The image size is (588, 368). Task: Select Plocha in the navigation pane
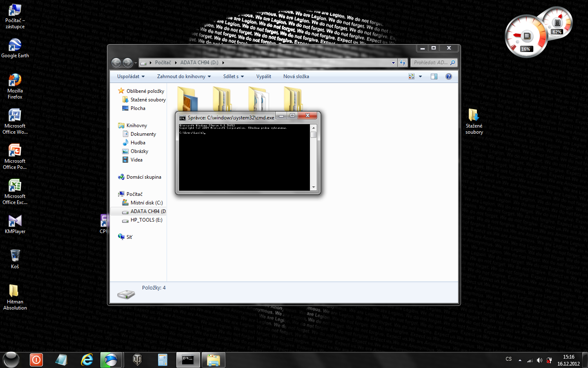[x=134, y=108]
